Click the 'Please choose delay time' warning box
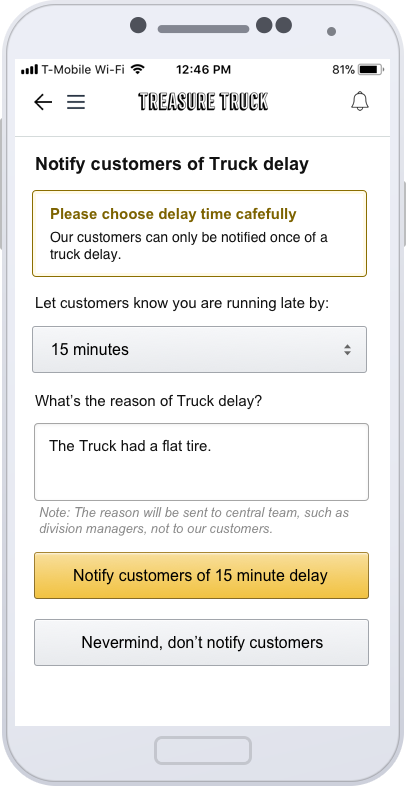The width and height of the screenshot is (406, 786). pos(199,233)
